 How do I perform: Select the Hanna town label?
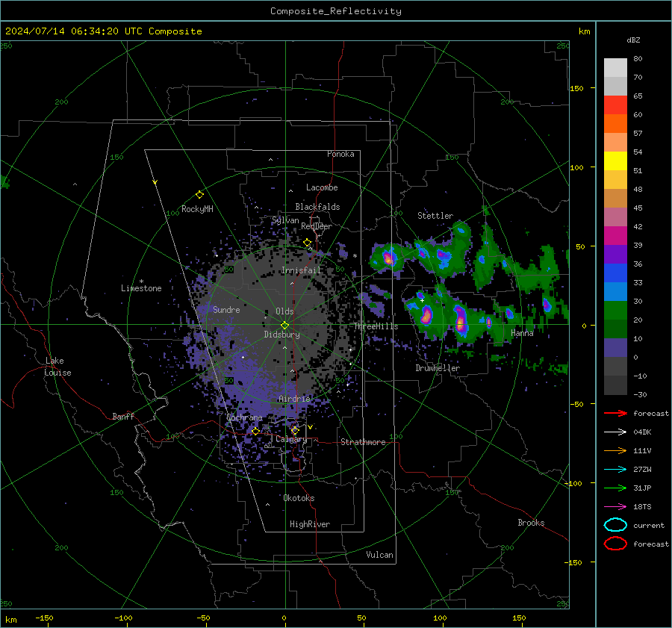tap(522, 333)
